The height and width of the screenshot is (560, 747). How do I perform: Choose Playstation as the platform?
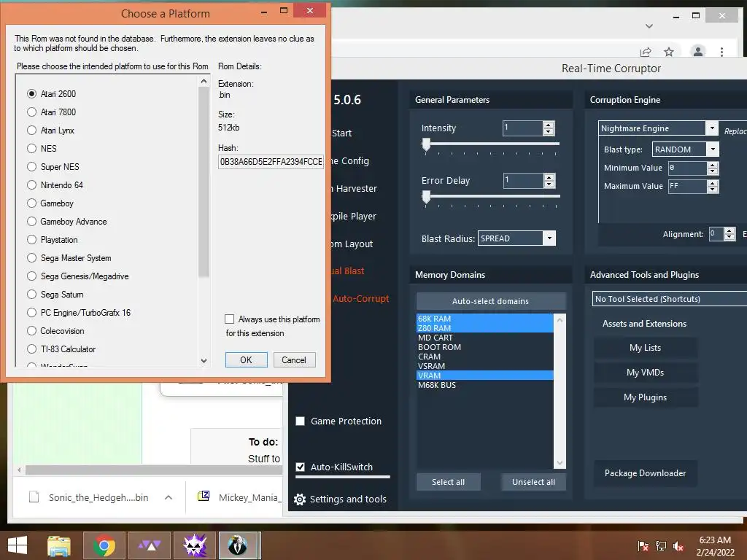pos(32,239)
